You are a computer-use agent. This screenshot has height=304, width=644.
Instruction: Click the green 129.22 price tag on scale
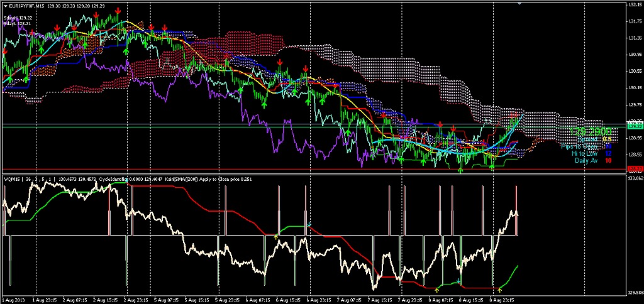pos(635,126)
